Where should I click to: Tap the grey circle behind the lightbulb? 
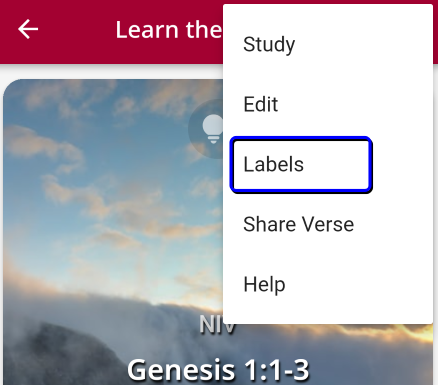click(x=206, y=129)
